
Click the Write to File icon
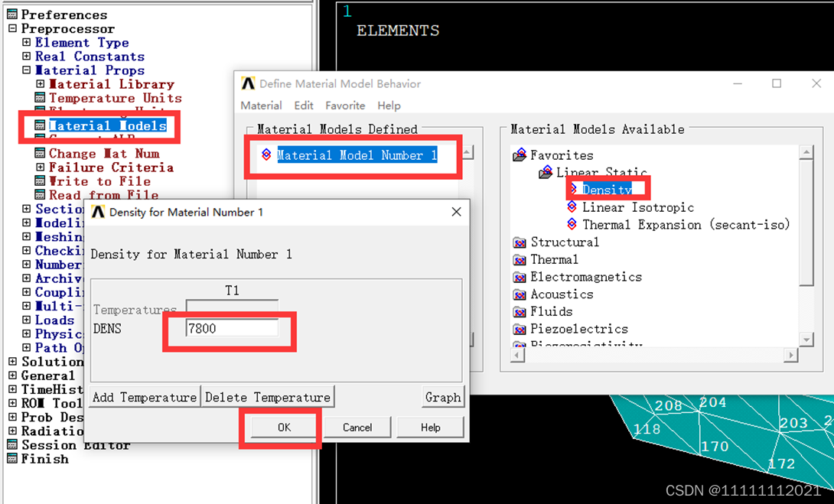tap(40, 180)
